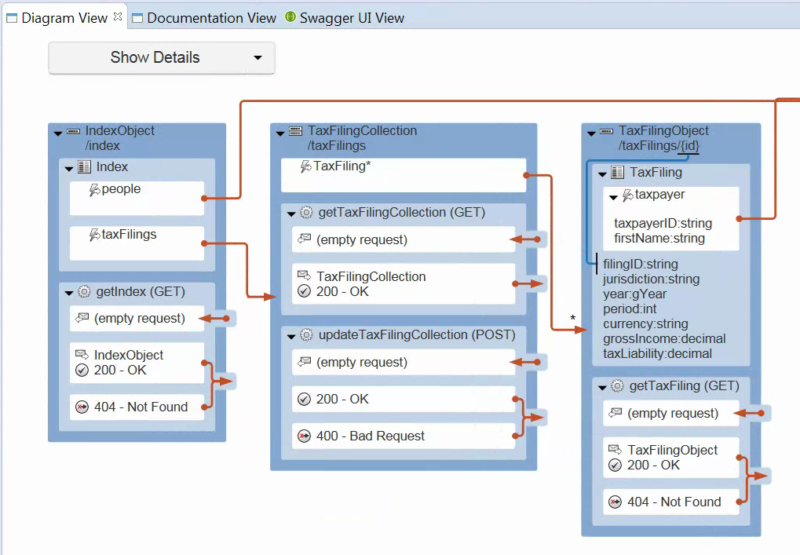Click the getTaxFilingCollection gear icon
The height and width of the screenshot is (555, 800).
coord(306,212)
